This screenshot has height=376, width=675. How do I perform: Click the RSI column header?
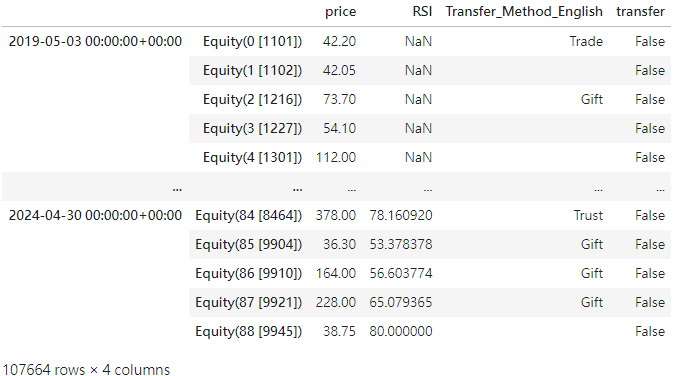click(x=422, y=12)
